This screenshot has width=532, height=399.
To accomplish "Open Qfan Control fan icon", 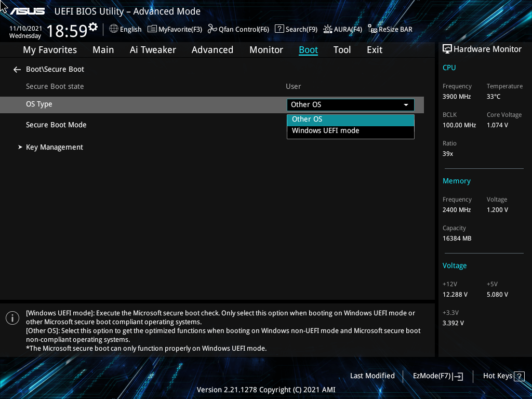I will (x=212, y=29).
